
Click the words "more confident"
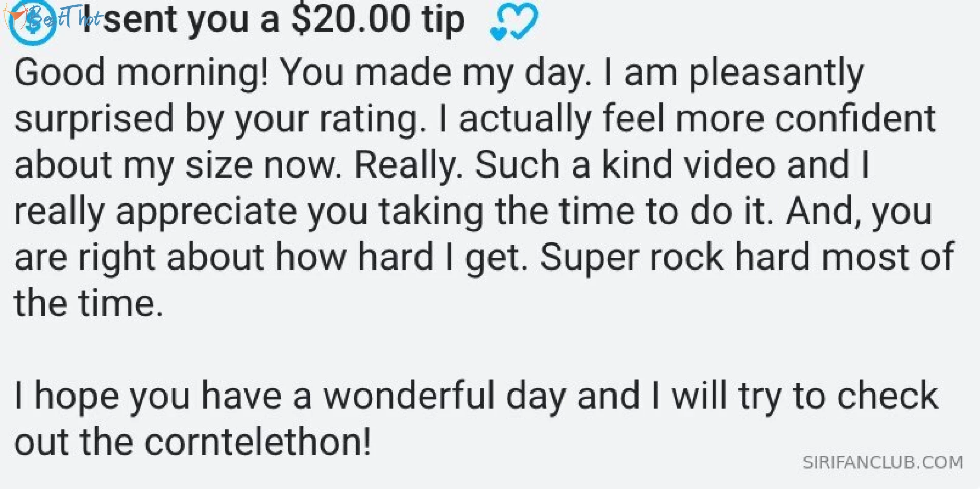805,118
